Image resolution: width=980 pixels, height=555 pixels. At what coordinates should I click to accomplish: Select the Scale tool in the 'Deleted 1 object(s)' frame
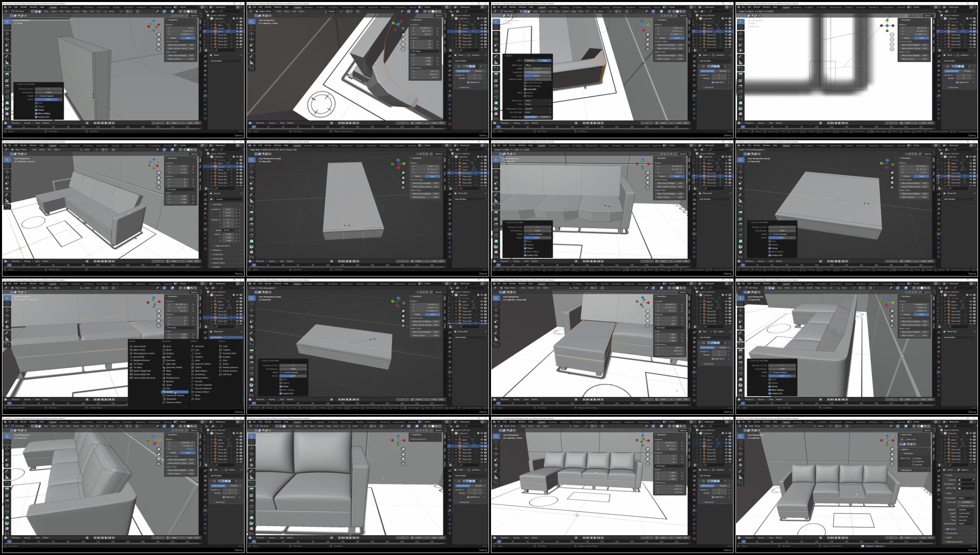[740, 460]
